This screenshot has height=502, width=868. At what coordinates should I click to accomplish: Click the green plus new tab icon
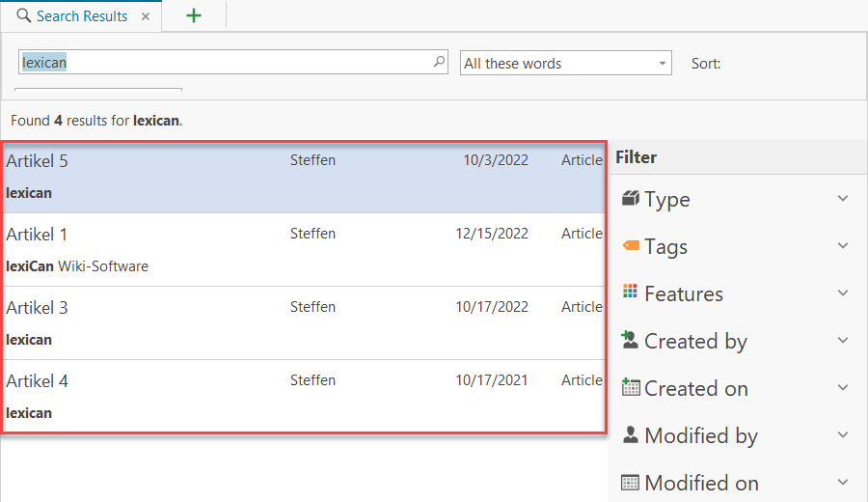click(x=194, y=15)
